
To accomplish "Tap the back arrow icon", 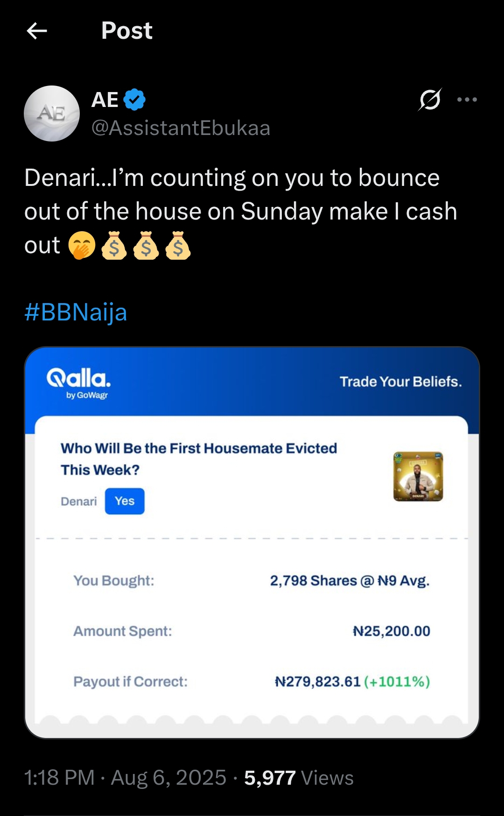I will [37, 31].
